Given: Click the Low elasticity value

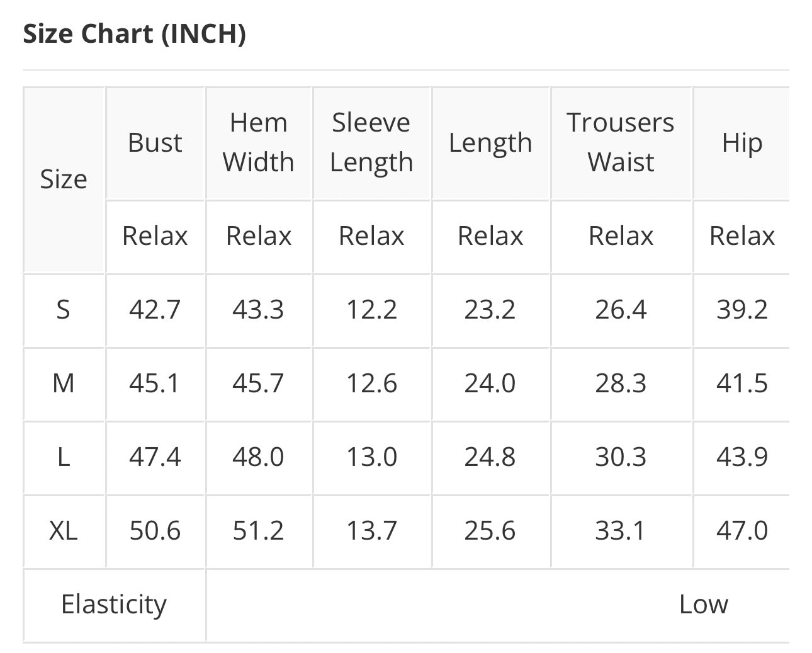Looking at the screenshot, I should tap(704, 605).
